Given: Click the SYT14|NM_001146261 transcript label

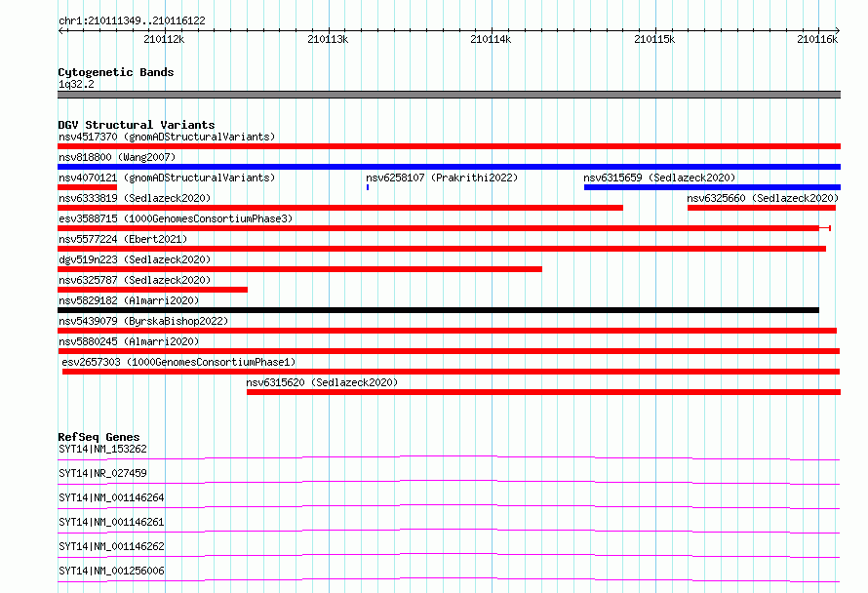Looking at the screenshot, I should click(x=111, y=522).
